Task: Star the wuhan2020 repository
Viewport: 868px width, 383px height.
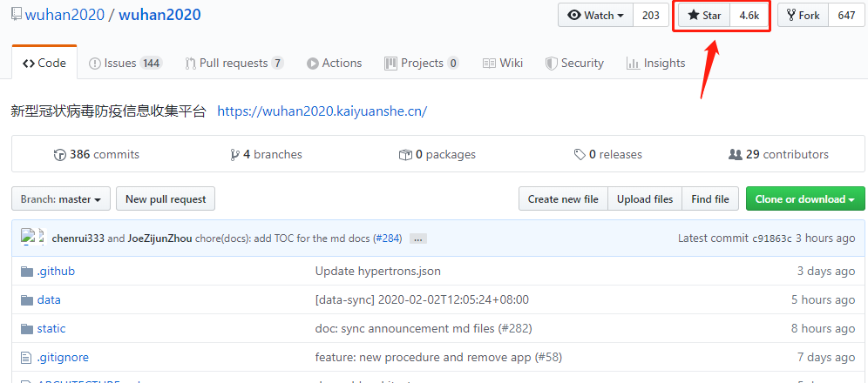Action: 704,16
